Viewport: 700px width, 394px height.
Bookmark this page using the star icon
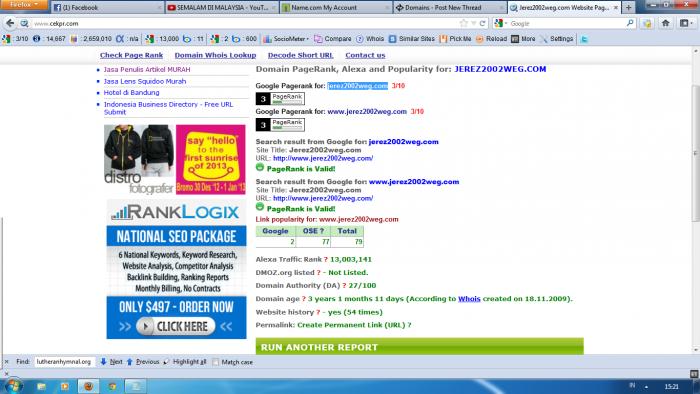(463, 23)
